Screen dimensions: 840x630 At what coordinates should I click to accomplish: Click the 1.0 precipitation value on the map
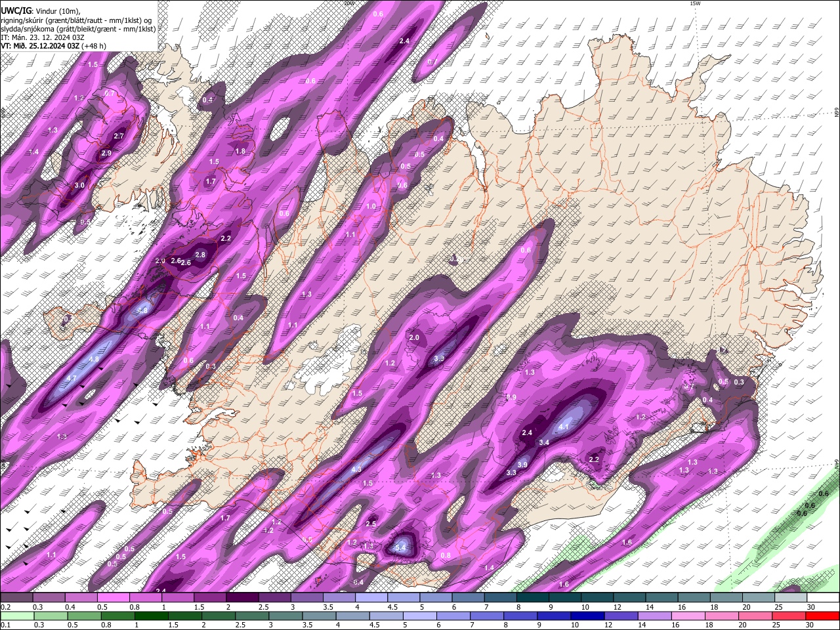pos(371,206)
